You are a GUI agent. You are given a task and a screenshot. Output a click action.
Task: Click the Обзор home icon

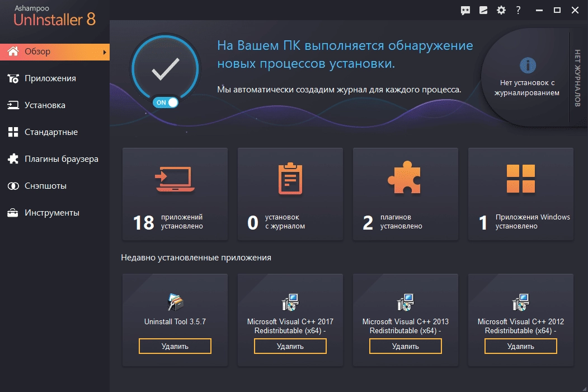(x=13, y=52)
